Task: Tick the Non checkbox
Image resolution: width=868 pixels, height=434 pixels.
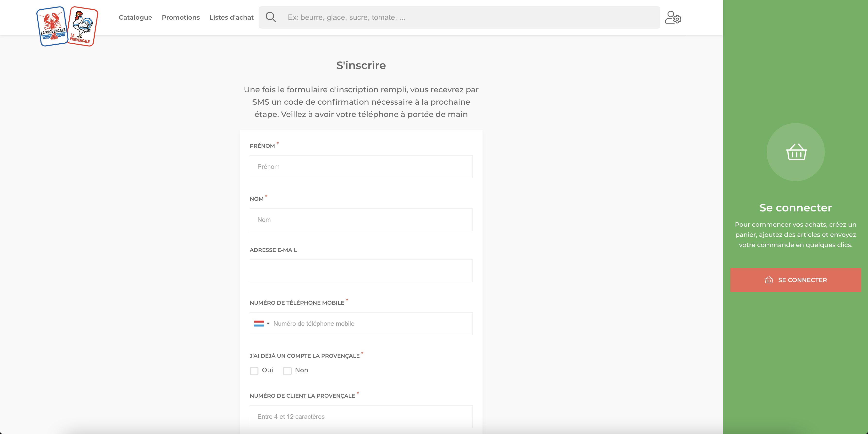Action: point(287,371)
